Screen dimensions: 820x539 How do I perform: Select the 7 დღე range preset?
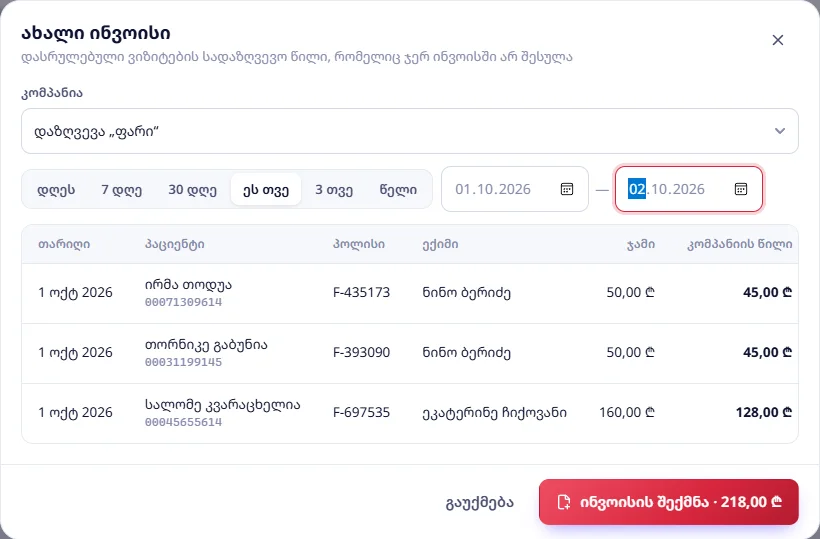(x=121, y=189)
